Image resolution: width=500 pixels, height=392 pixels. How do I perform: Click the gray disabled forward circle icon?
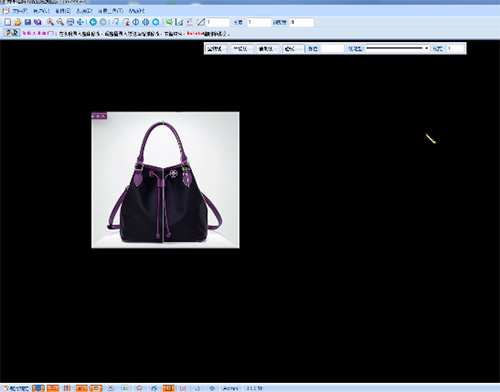103,22
